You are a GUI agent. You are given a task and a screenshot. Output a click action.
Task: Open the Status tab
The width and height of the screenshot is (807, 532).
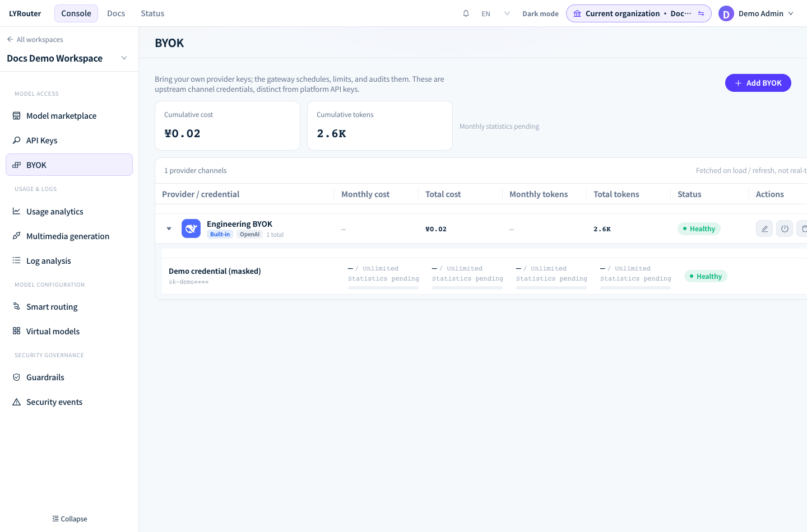coord(152,13)
